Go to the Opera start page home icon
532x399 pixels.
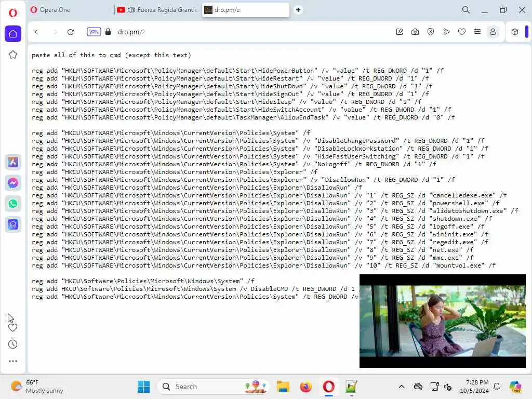tap(13, 34)
